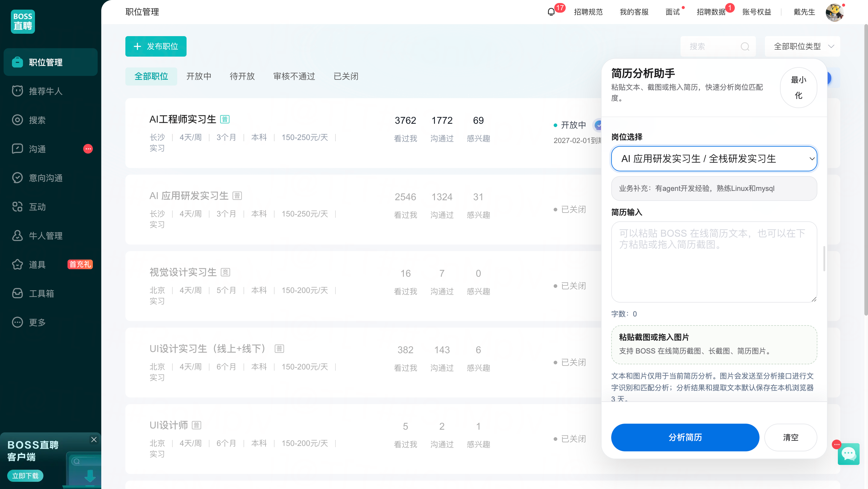Open 意向沟通 check icon in sidebar

tap(17, 178)
